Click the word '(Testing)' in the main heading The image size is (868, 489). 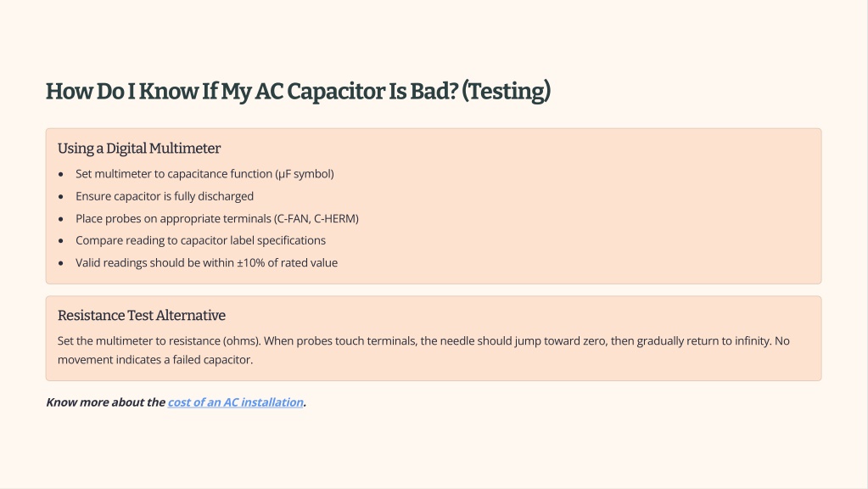[x=506, y=92]
